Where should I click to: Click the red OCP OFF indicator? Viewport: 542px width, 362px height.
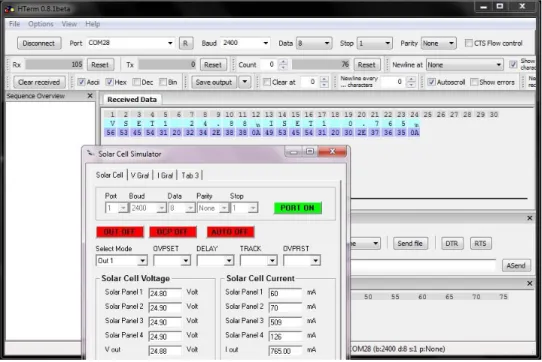pyautogui.click(x=172, y=232)
